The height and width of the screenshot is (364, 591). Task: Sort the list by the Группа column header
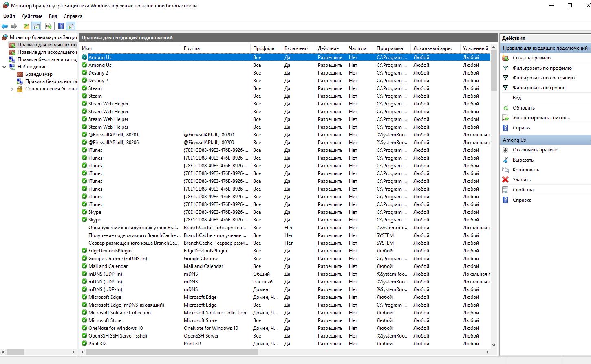click(216, 48)
